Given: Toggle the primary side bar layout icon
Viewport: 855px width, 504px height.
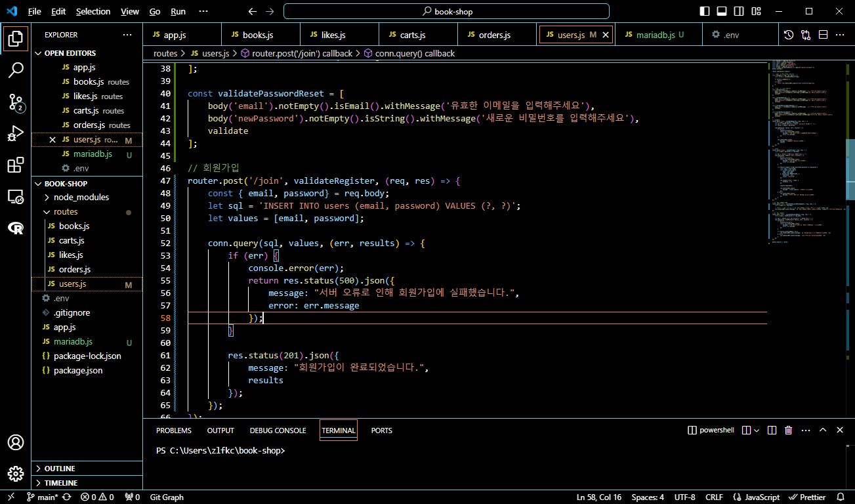Looking at the screenshot, I should 705,12.
